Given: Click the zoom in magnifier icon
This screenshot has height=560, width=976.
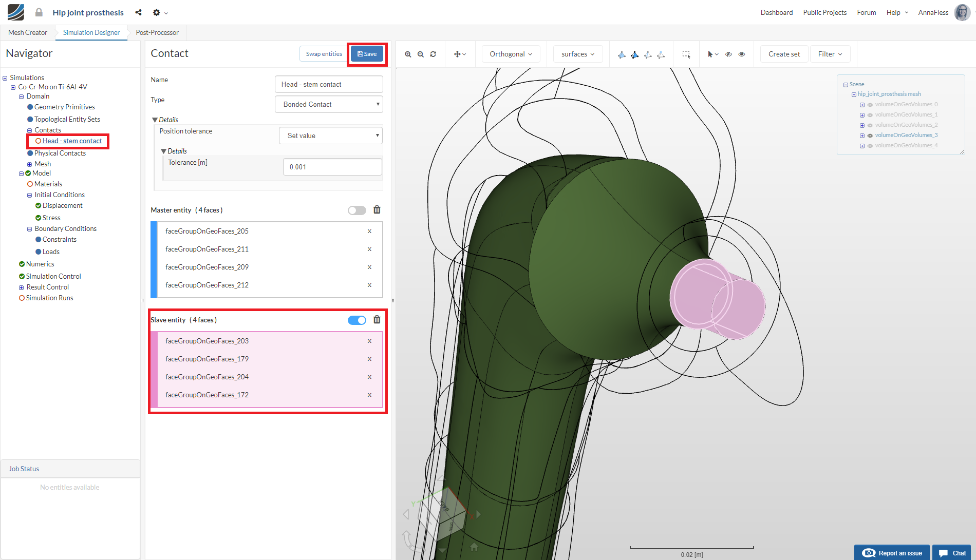Looking at the screenshot, I should pyautogui.click(x=408, y=54).
